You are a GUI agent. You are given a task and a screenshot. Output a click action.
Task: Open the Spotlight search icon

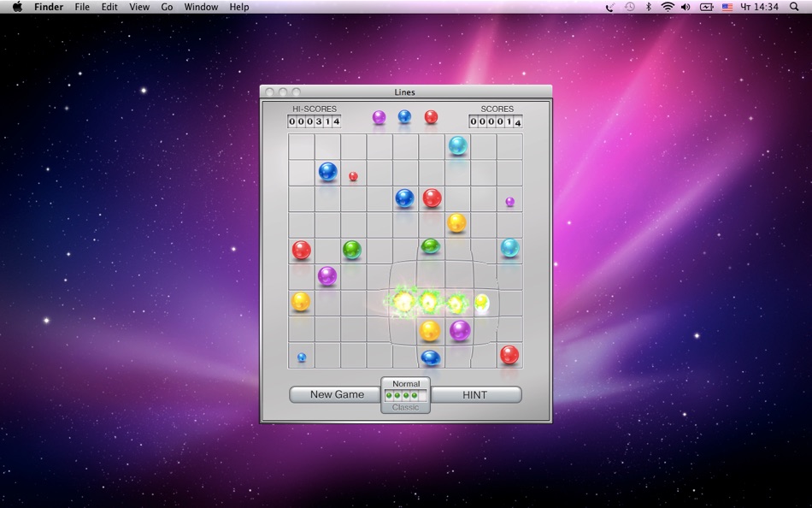pyautogui.click(x=794, y=7)
